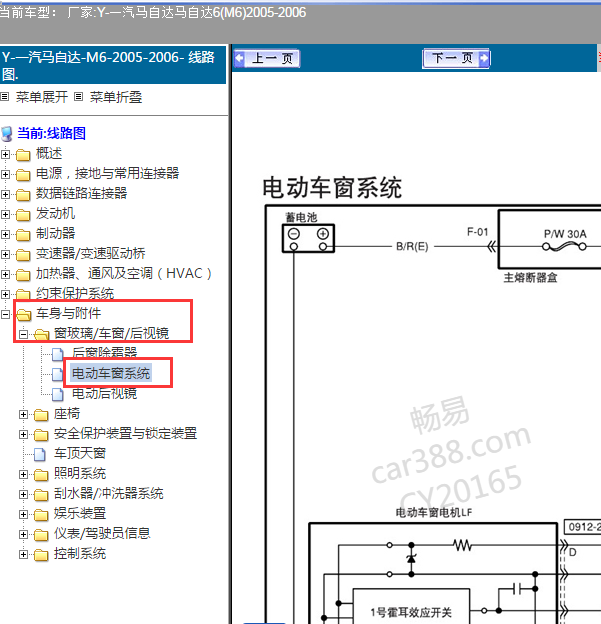
Task: Click the 娱乐装置 folder icon
Action: (x=41, y=515)
